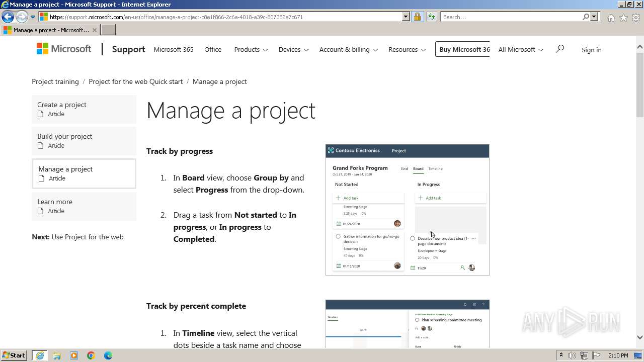
Task: Click the search magnifier in IE toolbar
Action: coord(586,17)
